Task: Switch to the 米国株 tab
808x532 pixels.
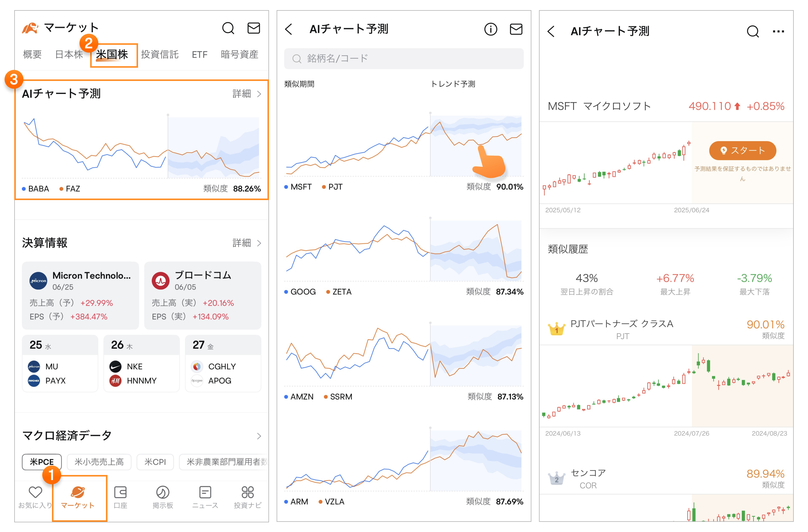Action: (x=114, y=55)
